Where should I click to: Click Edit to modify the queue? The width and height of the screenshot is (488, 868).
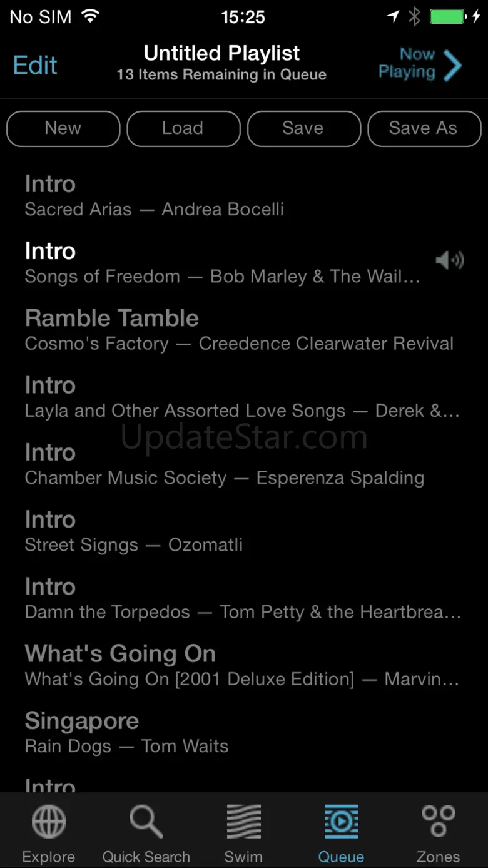pyautogui.click(x=35, y=65)
